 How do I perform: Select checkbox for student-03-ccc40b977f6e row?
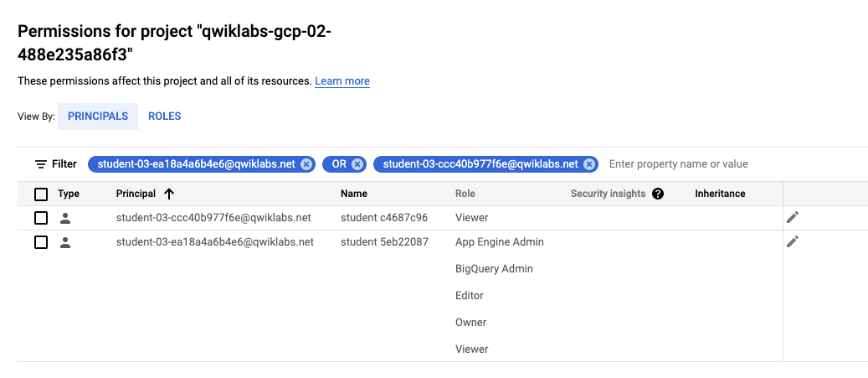point(41,218)
